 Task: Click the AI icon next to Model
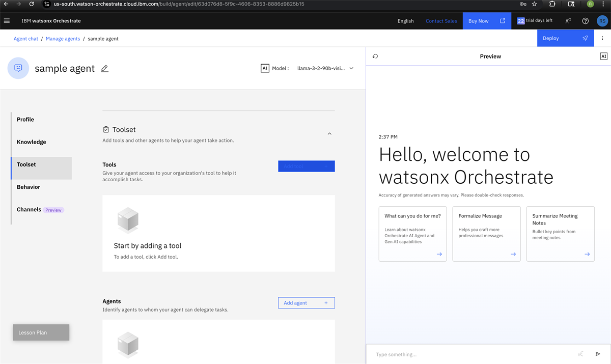265,68
